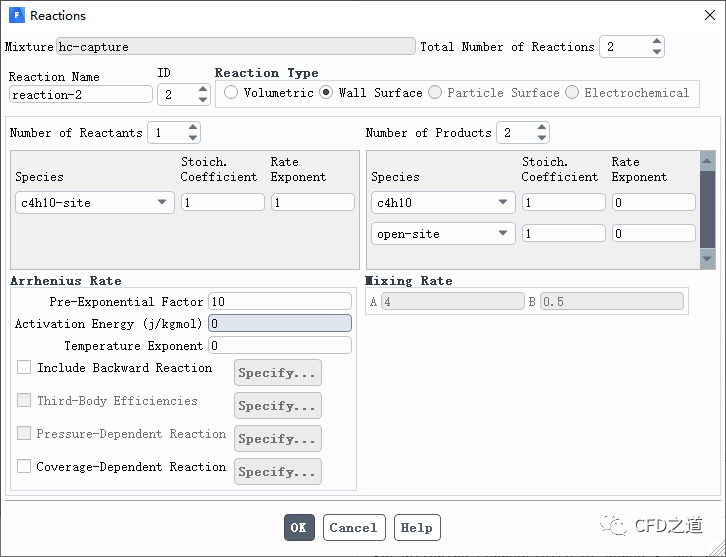This screenshot has width=726, height=557.
Task: Open Help for Reactions dialog
Action: pos(417,528)
